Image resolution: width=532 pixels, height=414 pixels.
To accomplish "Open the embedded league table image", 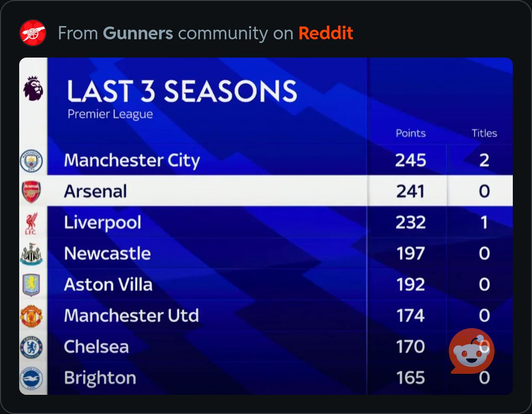I will (x=266, y=226).
